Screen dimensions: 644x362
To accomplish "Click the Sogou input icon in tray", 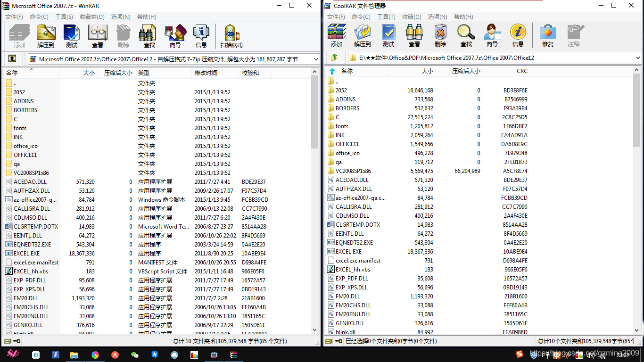I will [519, 354].
